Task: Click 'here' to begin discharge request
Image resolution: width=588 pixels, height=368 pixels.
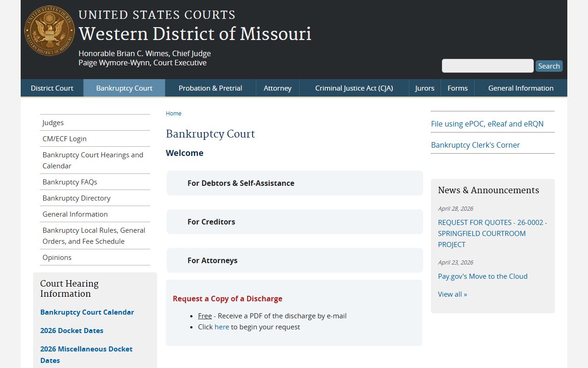Action: click(222, 327)
